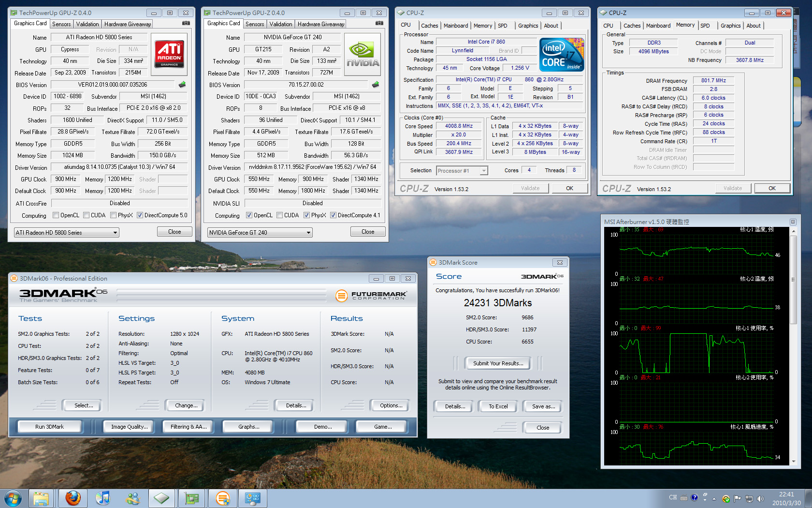812x508 pixels.
Task: Click Run 3DMark button
Action: tap(49, 427)
